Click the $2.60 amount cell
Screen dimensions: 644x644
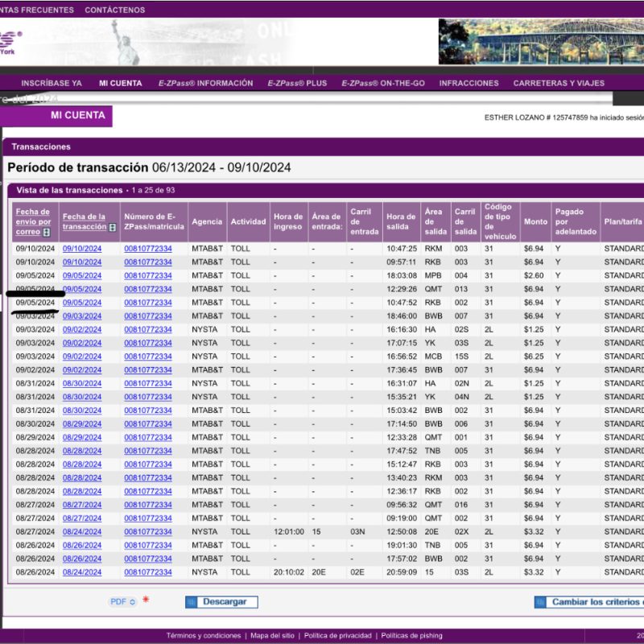click(x=534, y=275)
